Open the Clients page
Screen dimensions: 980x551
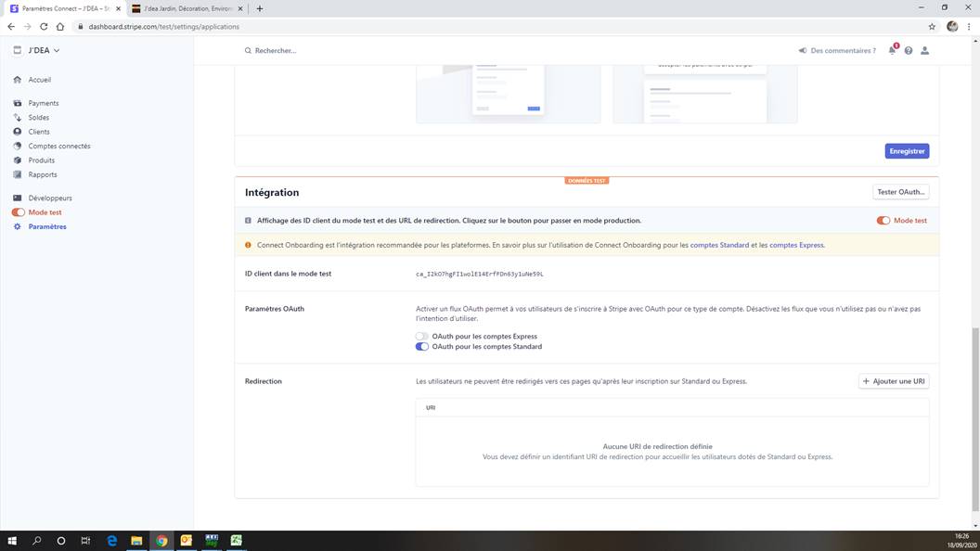click(x=39, y=132)
